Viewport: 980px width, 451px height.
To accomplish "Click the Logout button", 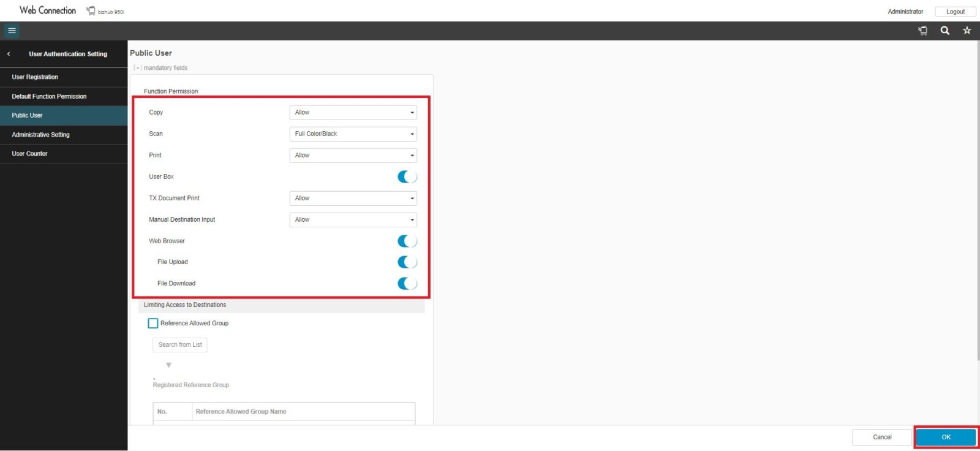I will point(955,12).
